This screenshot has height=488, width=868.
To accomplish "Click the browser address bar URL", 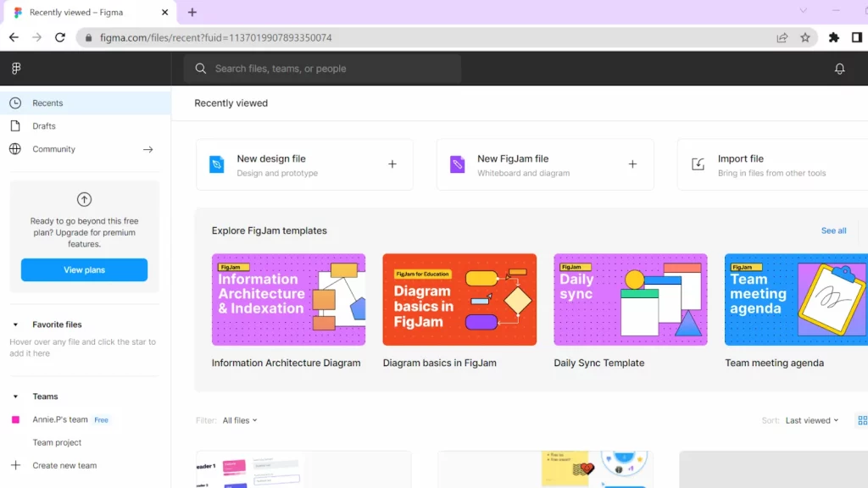I will 216,37.
